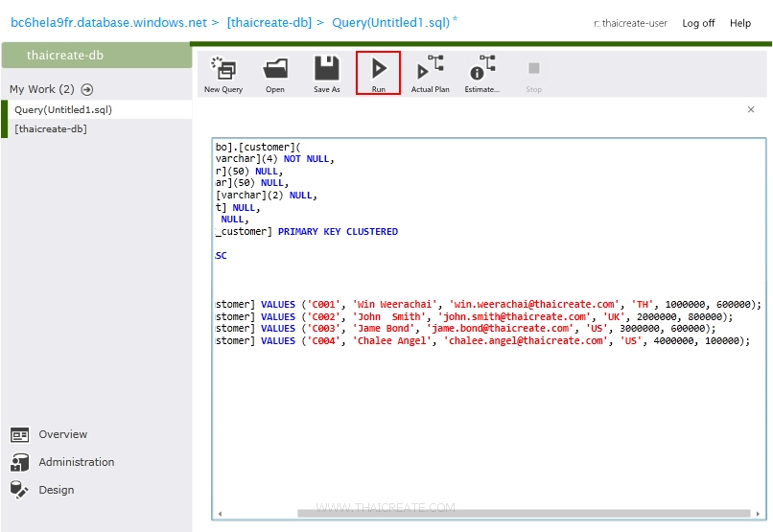Expand the My Work arrow button
Viewport: 773px width, 532px height.
[87, 90]
